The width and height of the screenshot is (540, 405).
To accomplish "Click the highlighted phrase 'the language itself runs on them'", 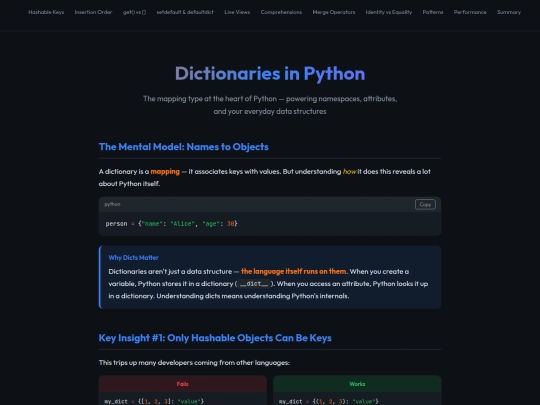I will point(293,271).
